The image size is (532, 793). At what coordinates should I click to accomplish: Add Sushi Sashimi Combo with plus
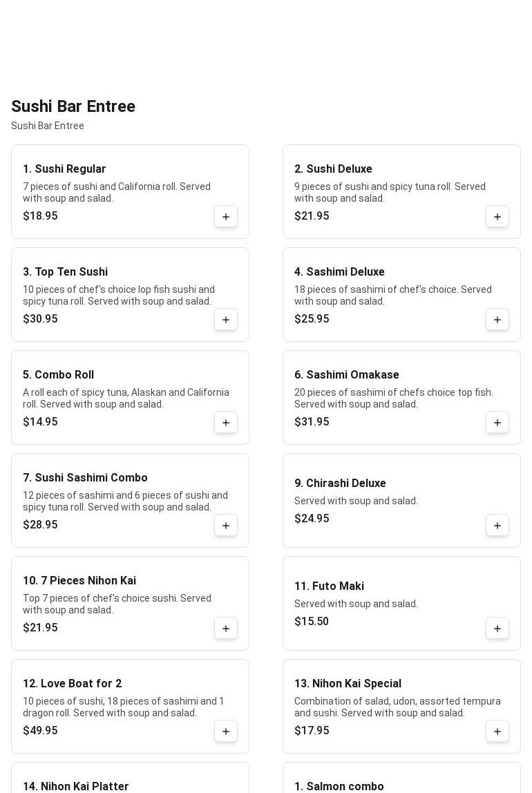pos(226,526)
